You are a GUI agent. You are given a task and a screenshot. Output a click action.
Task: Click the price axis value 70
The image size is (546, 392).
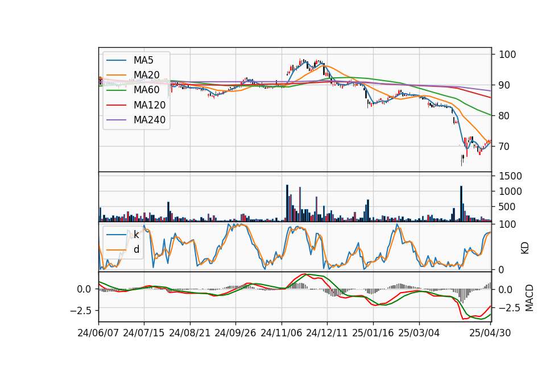pyautogui.click(x=504, y=147)
